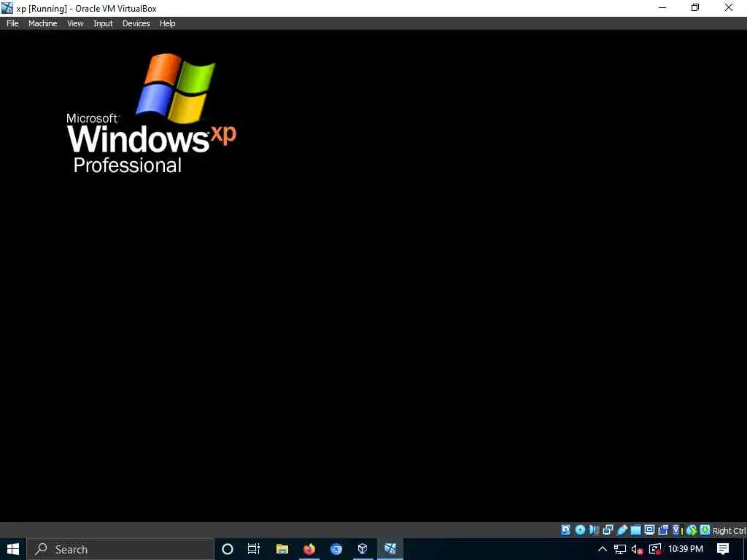The height and width of the screenshot is (560, 747).
Task: Switch to VirtualBox Manager taskbar icon
Action: [x=363, y=549]
